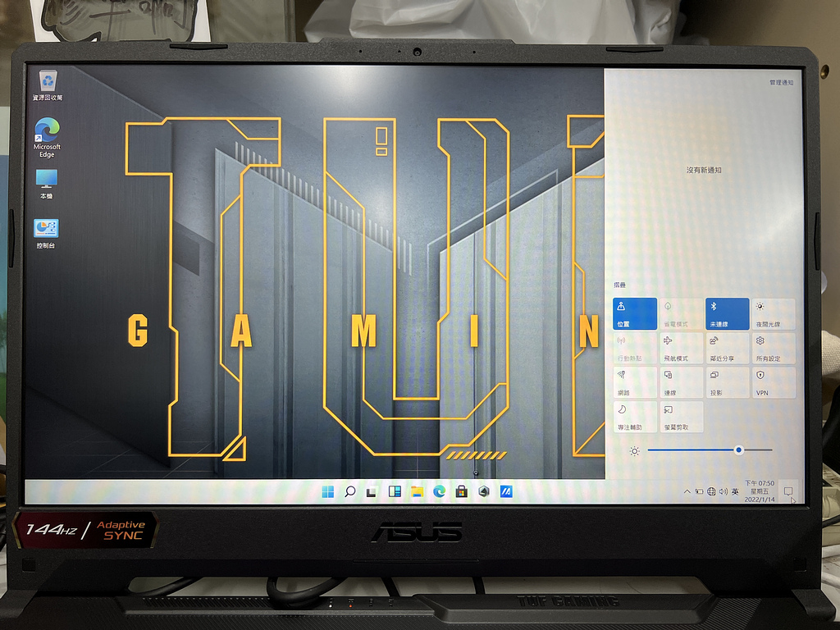Toggle Bluetooth 未連線 tile
The height and width of the screenshot is (630, 840).
pyautogui.click(x=727, y=314)
